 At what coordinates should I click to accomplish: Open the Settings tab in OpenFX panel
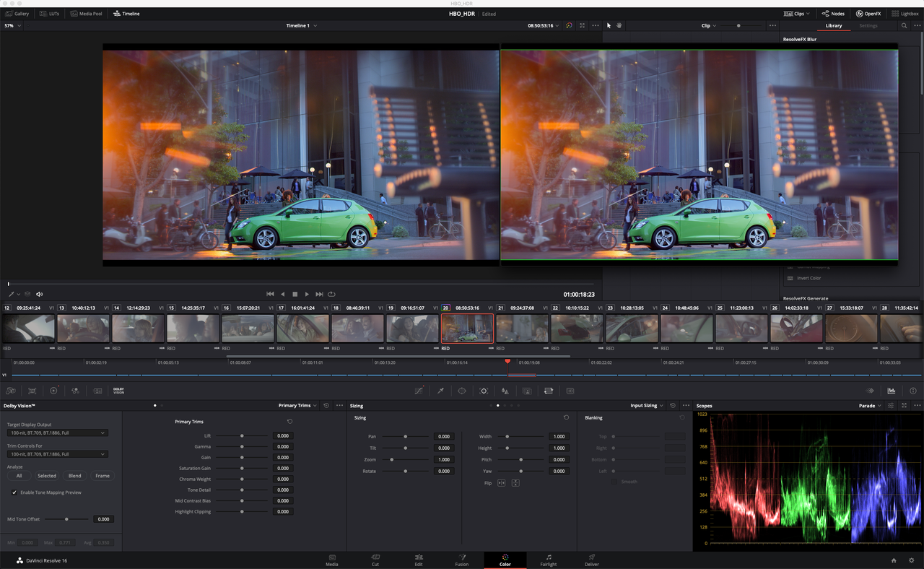pyautogui.click(x=868, y=25)
